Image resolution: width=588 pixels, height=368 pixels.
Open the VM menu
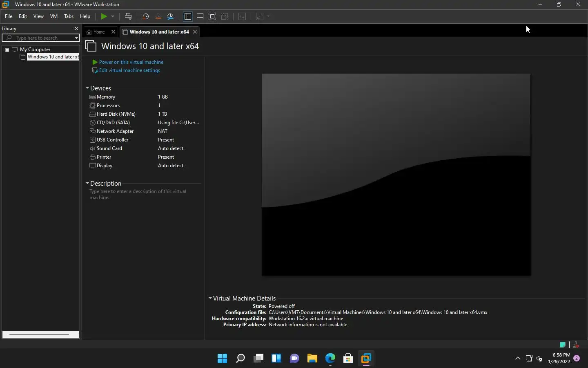(54, 16)
